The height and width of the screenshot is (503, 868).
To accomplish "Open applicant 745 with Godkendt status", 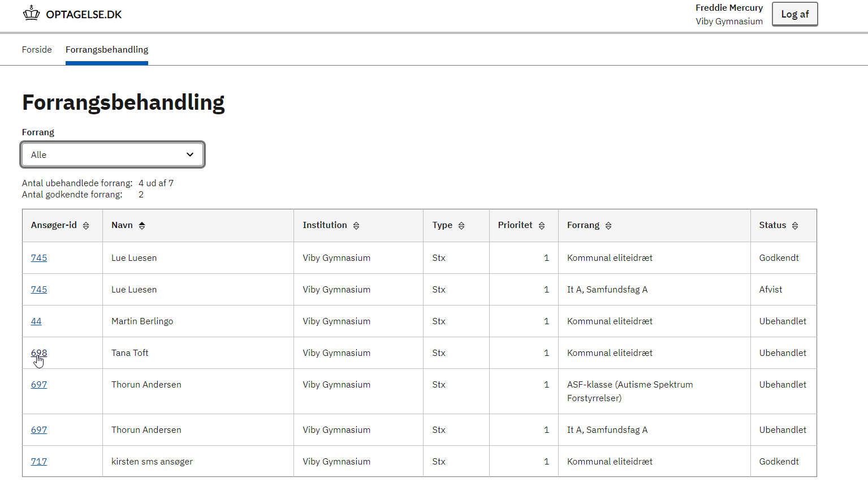I will click(x=39, y=257).
